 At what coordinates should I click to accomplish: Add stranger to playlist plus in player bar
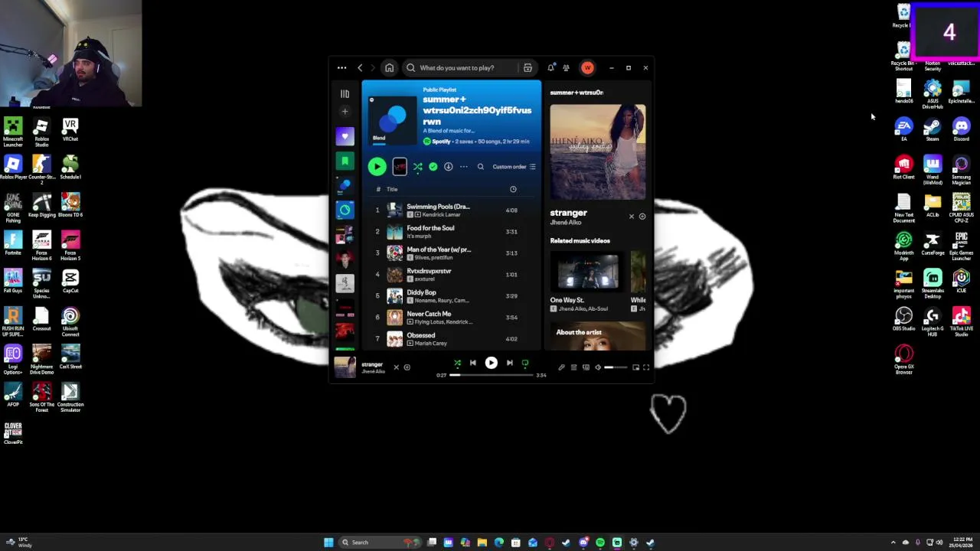click(x=407, y=367)
